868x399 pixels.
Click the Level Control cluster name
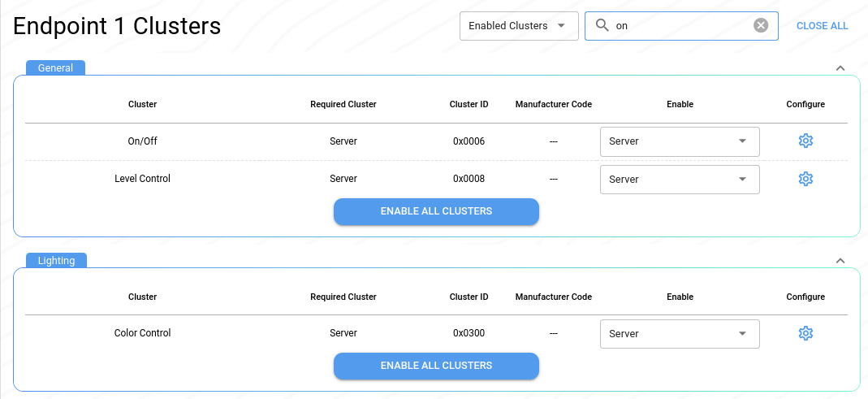click(142, 179)
